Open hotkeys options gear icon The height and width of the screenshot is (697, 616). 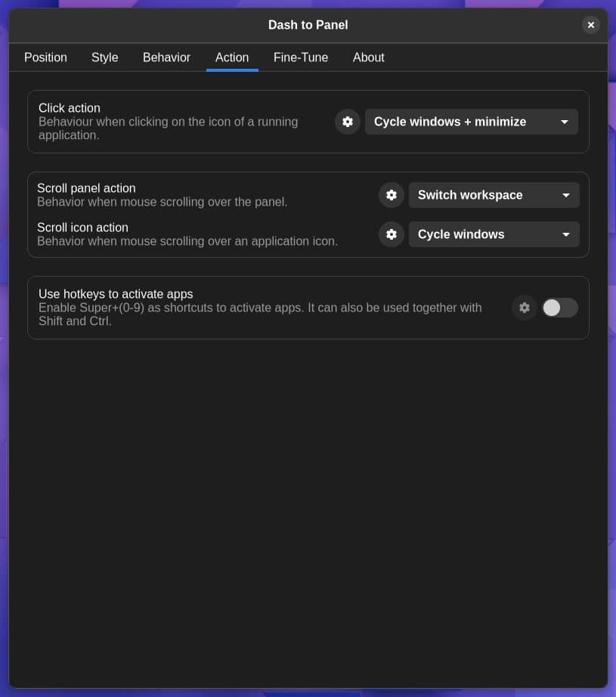click(x=525, y=308)
